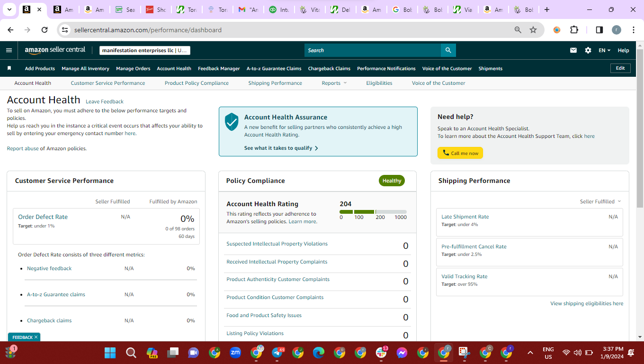This screenshot has width=644, height=364.
Task: Switch to the Eligibilities tab
Action: coord(379,83)
